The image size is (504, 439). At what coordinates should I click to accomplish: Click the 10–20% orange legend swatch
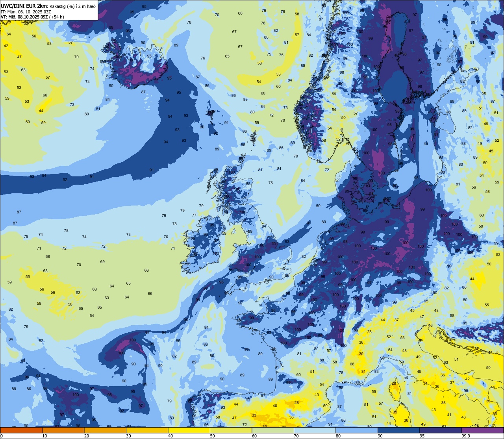tap(63, 430)
